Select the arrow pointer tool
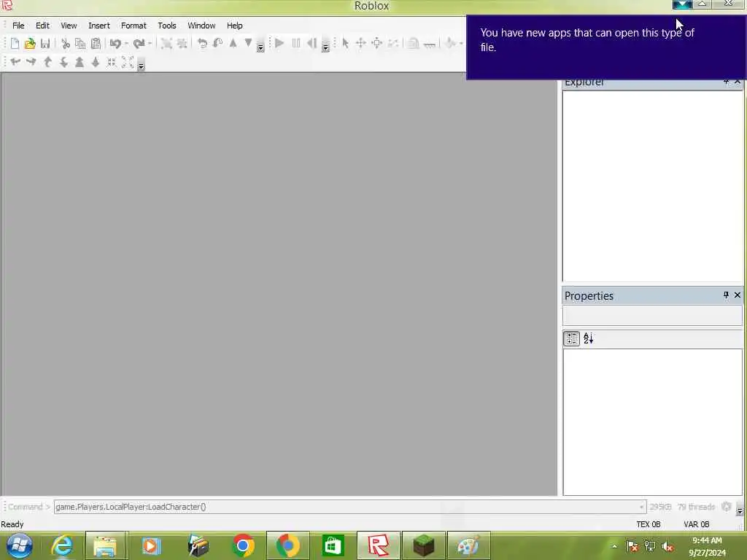The height and width of the screenshot is (560, 747). point(345,43)
